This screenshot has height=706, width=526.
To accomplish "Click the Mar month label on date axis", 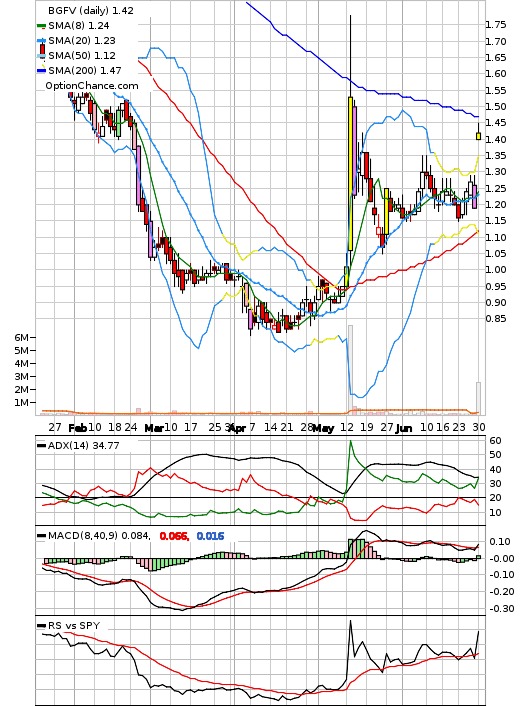I will click(154, 428).
